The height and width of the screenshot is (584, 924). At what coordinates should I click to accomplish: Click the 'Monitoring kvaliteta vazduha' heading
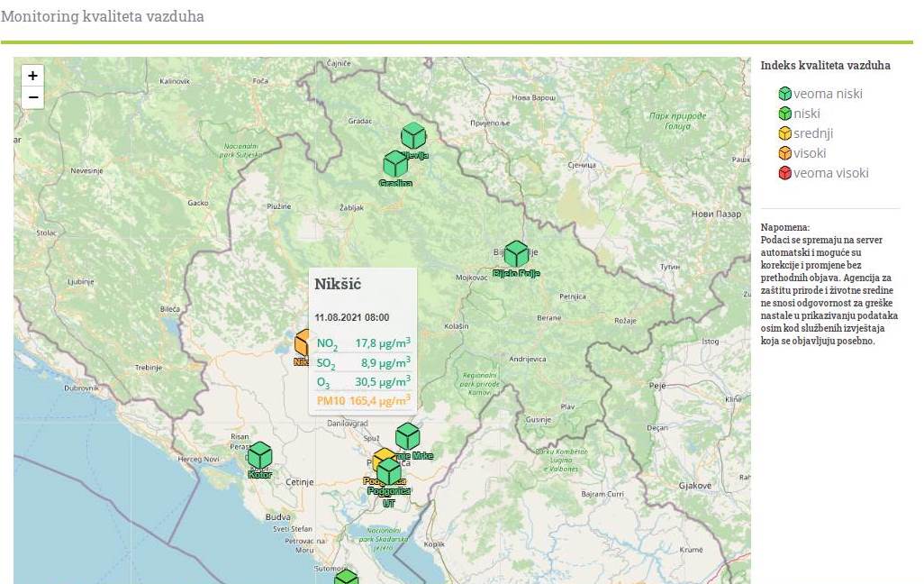103,16
